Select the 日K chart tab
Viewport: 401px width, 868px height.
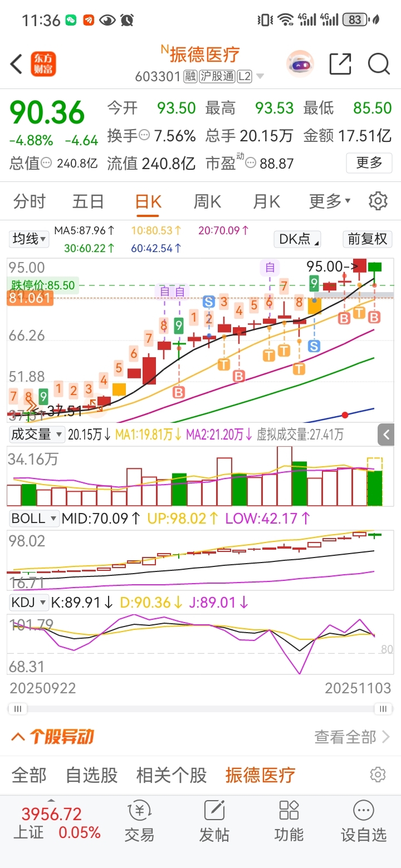point(148,201)
